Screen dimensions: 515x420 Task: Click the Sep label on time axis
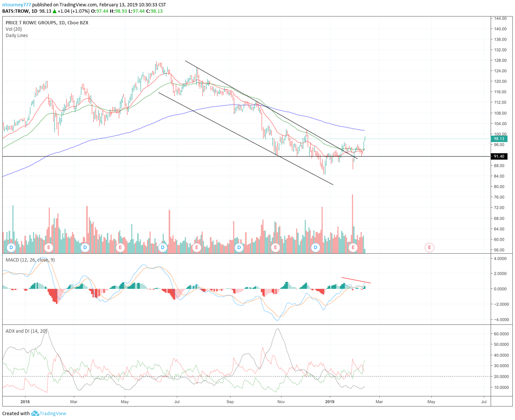[230, 402]
